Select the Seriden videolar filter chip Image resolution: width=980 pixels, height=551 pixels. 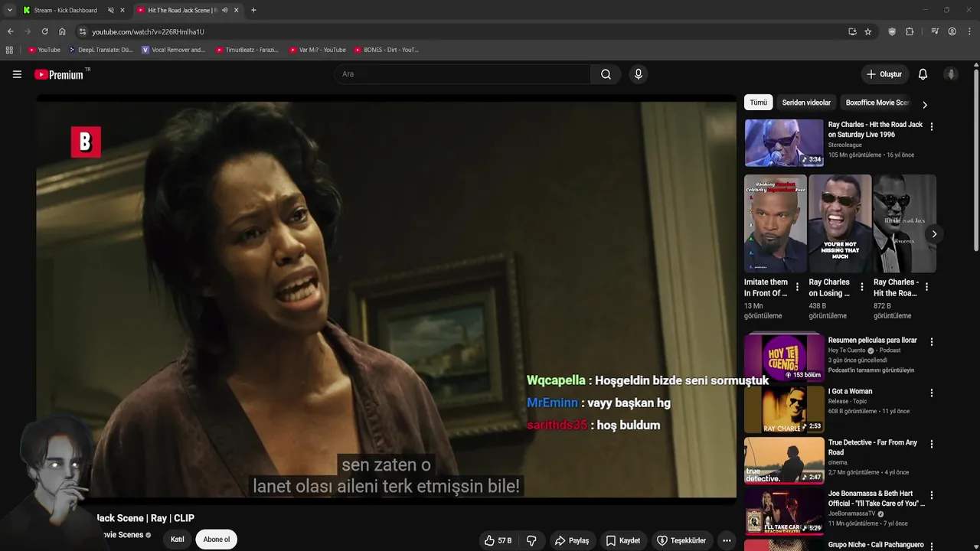[806, 103]
